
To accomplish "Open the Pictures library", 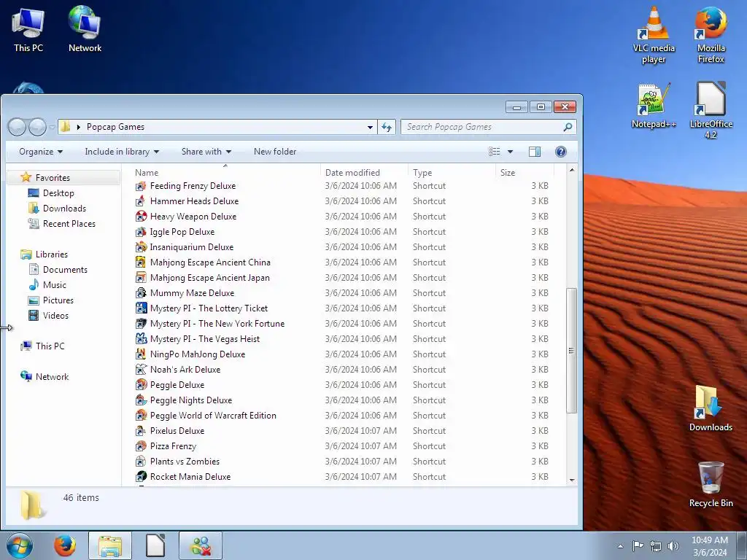I will 58,300.
